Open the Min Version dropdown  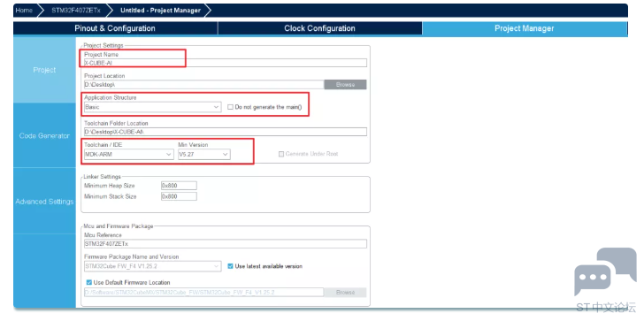coord(203,155)
